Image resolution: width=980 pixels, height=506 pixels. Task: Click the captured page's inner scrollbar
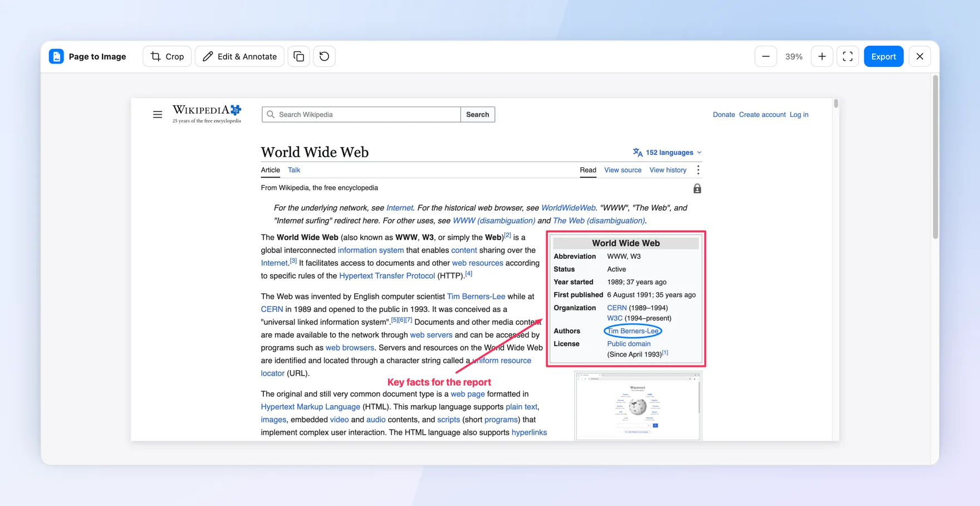tap(836, 103)
